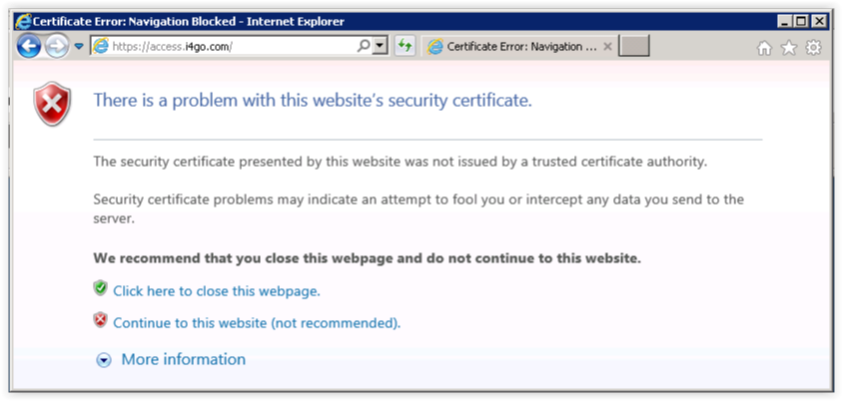Viewport: 843px width, 401px height.
Task: Select the Certificate Error tab
Action: pos(513,47)
